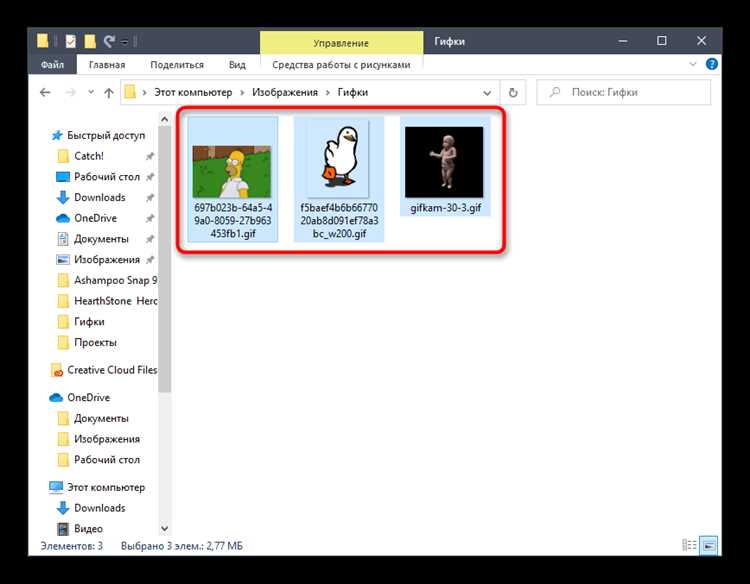Select the Homer Simpson gif thumbnail

click(232, 171)
